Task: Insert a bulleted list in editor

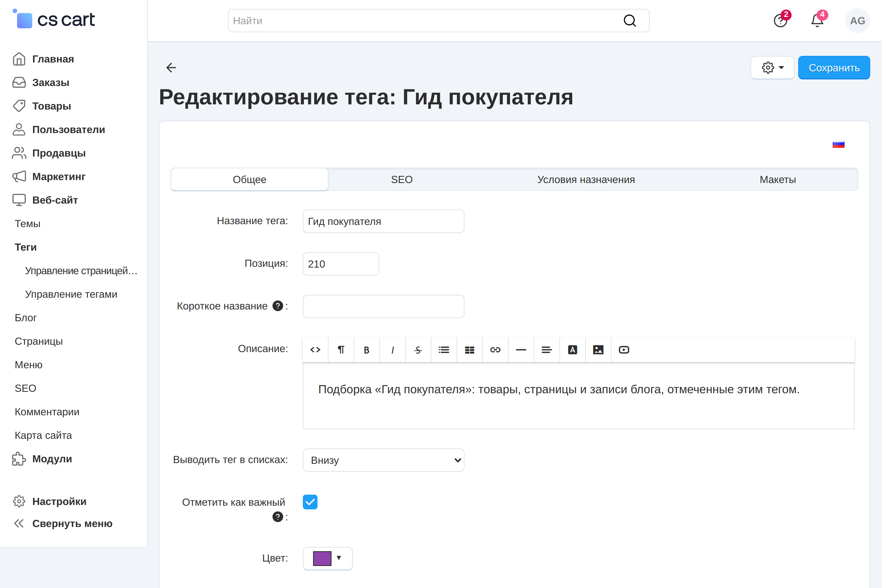Action: tap(444, 350)
